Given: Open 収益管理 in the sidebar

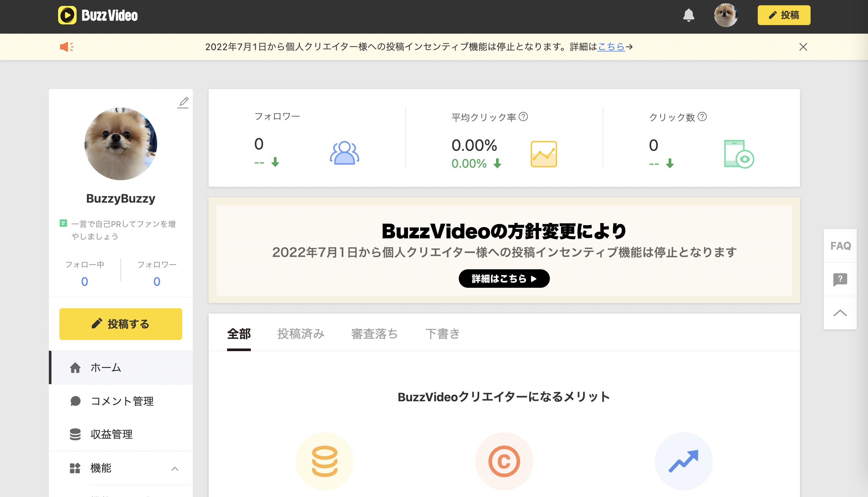Looking at the screenshot, I should [121, 434].
